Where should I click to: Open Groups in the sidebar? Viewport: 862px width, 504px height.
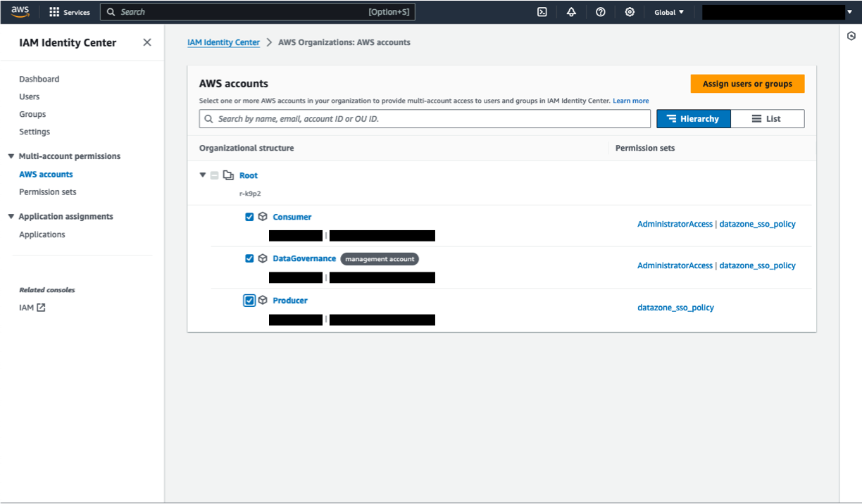(32, 114)
